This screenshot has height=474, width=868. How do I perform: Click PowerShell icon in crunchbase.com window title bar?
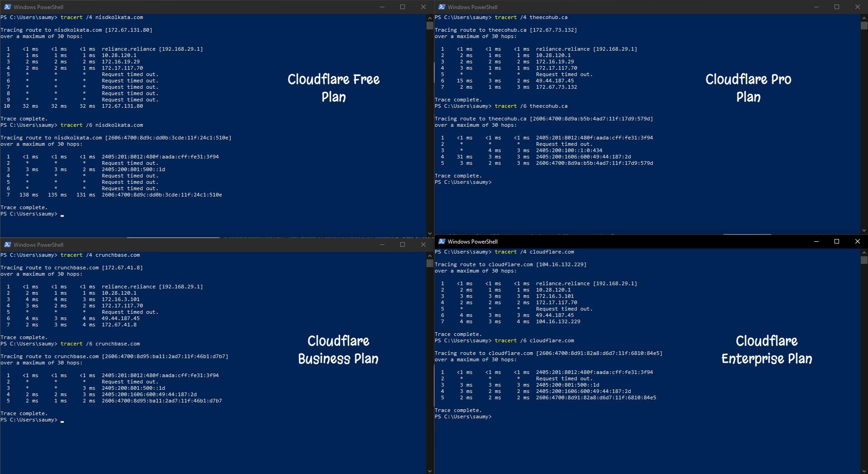pos(7,244)
